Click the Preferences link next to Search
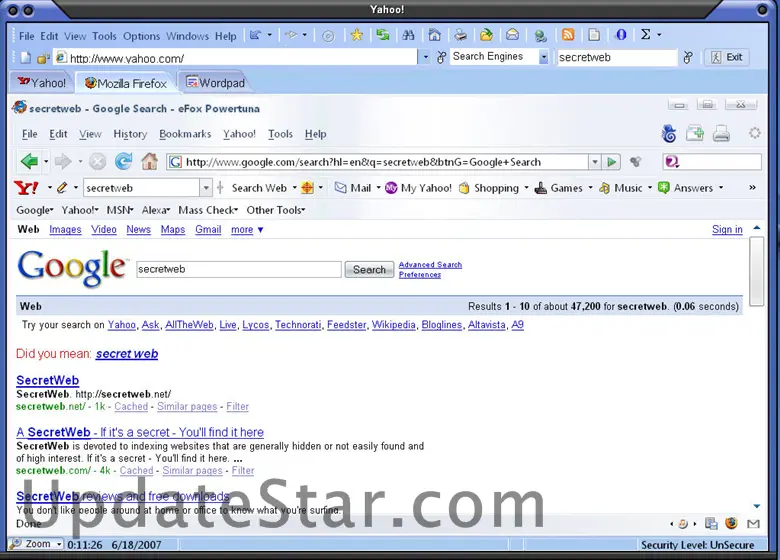This screenshot has height=560, width=780. pyautogui.click(x=419, y=275)
